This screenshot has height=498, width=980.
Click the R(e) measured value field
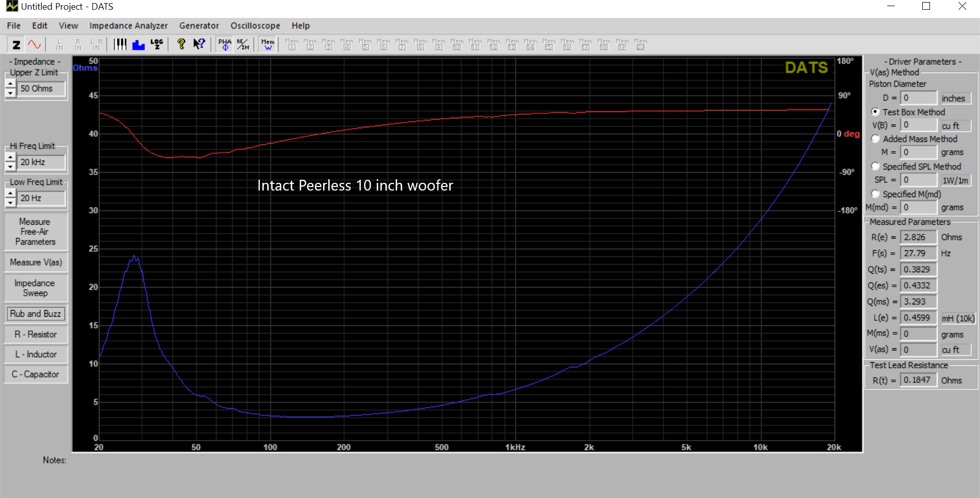[918, 237]
